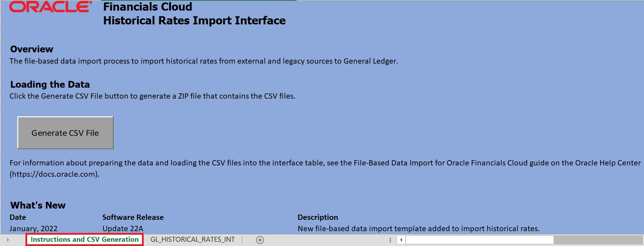Image resolution: width=644 pixels, height=246 pixels.
Task: Select the Financials Cloud title text
Action: pos(148,7)
